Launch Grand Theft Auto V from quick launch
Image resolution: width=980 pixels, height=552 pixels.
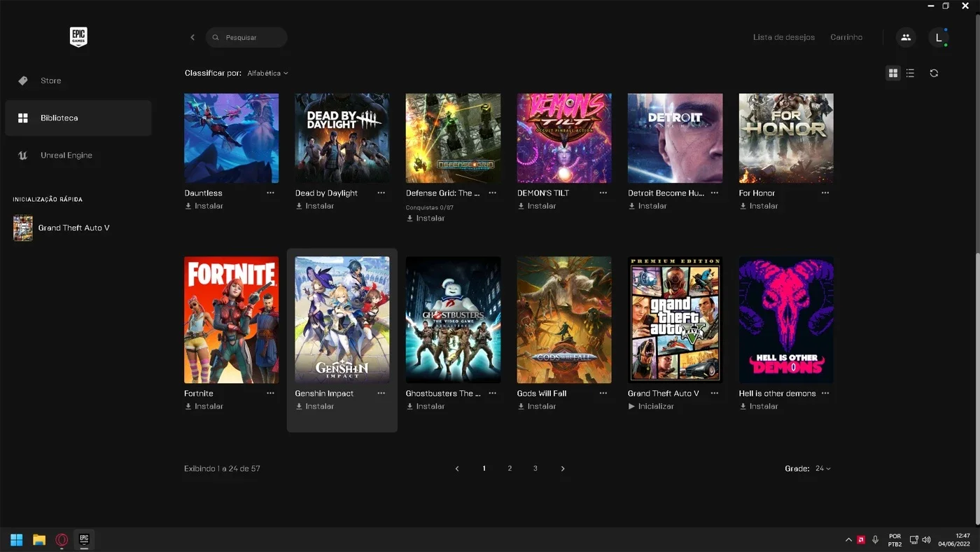(x=62, y=228)
